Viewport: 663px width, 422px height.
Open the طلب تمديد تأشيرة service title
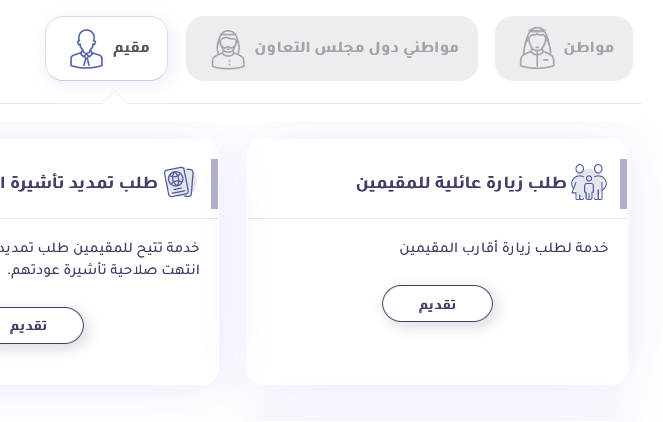[x=78, y=183]
